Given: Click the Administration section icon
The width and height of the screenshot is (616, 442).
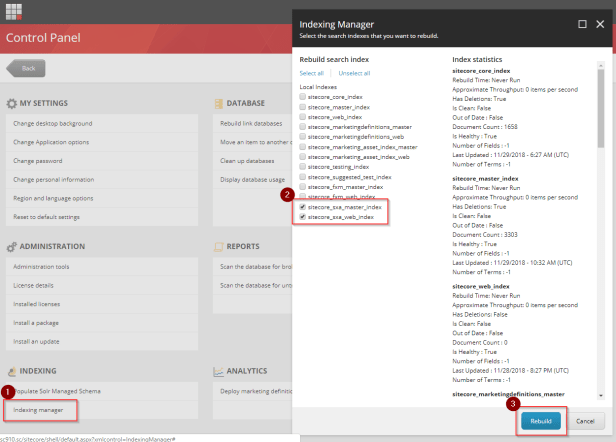Looking at the screenshot, I should (x=11, y=247).
